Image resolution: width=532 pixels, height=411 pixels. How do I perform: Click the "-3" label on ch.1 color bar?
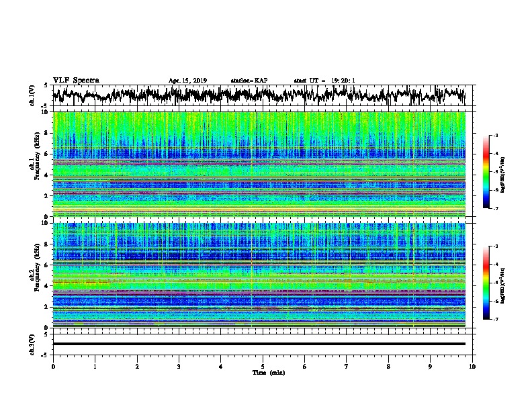pyautogui.click(x=495, y=136)
